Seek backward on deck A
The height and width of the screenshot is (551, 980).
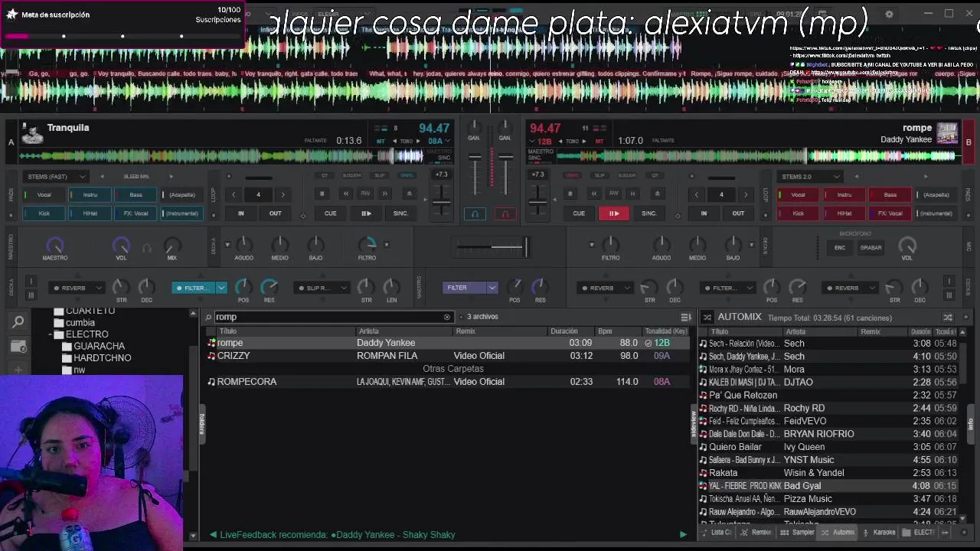346,194
